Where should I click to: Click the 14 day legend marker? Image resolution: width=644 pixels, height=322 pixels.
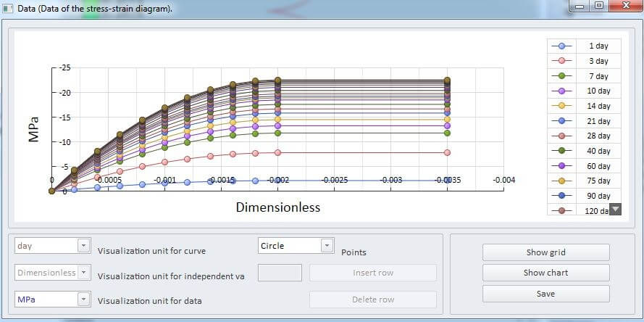562,106
